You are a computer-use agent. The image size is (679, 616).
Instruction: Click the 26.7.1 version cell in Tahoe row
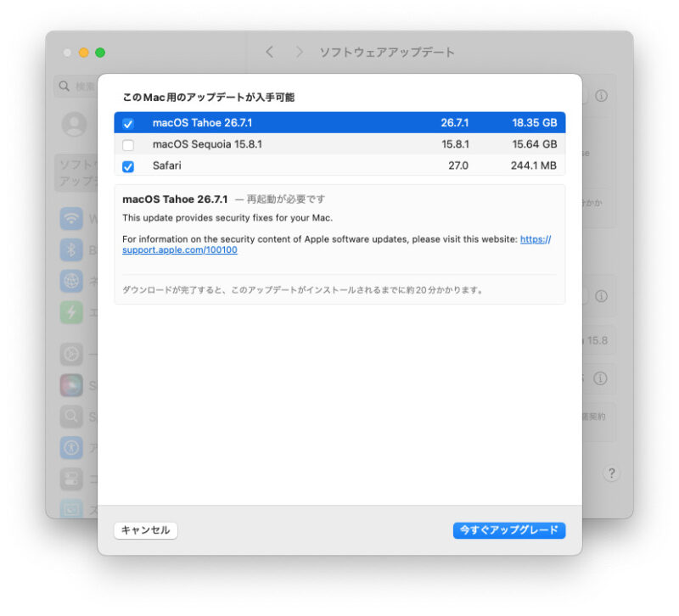coord(455,122)
